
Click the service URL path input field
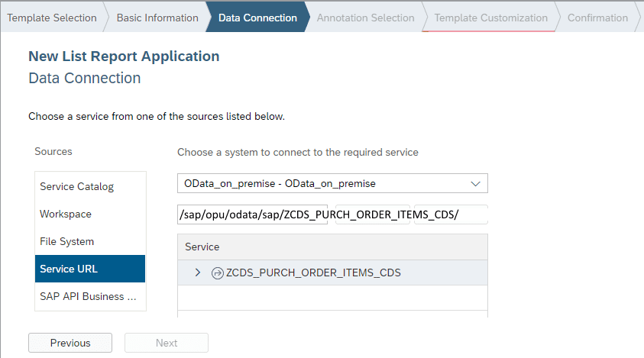tap(332, 214)
